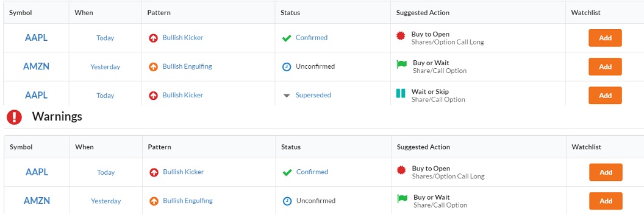
Task: Click the grey Superseded triangle icon
Action: tap(287, 96)
